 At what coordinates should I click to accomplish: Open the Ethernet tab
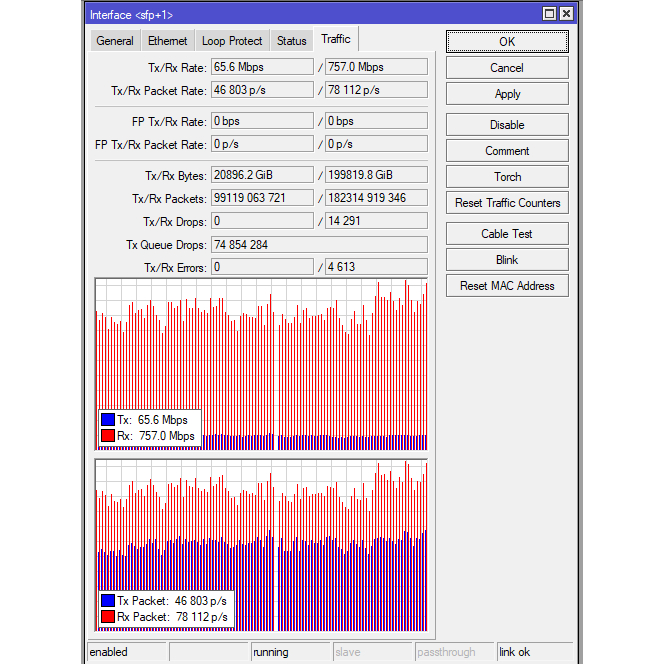click(x=167, y=41)
